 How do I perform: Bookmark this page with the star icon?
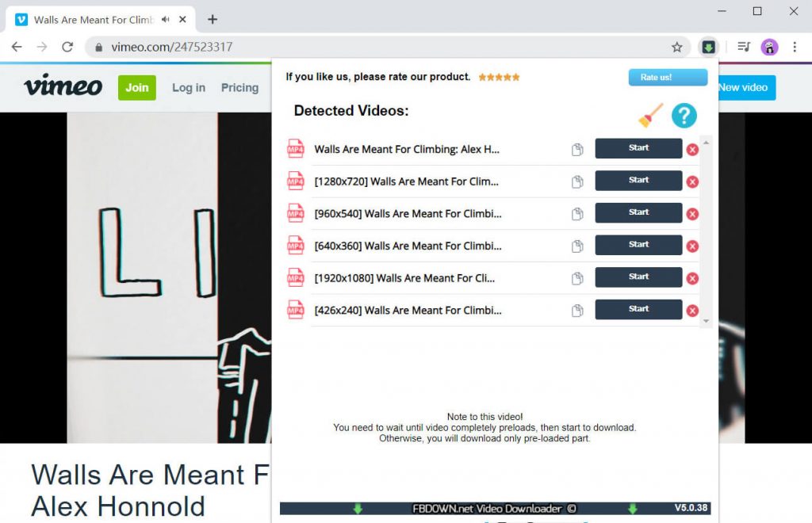pyautogui.click(x=676, y=47)
